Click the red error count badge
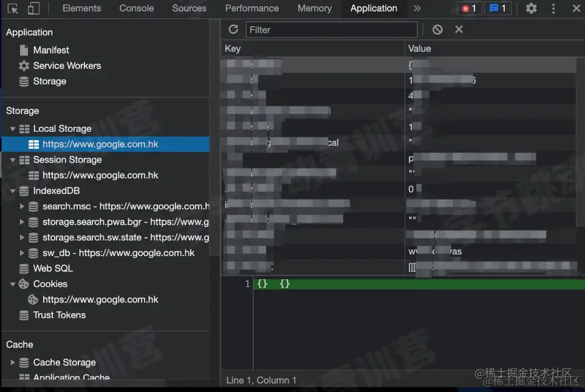Screen dimensions: 585x392 [x=470, y=8]
